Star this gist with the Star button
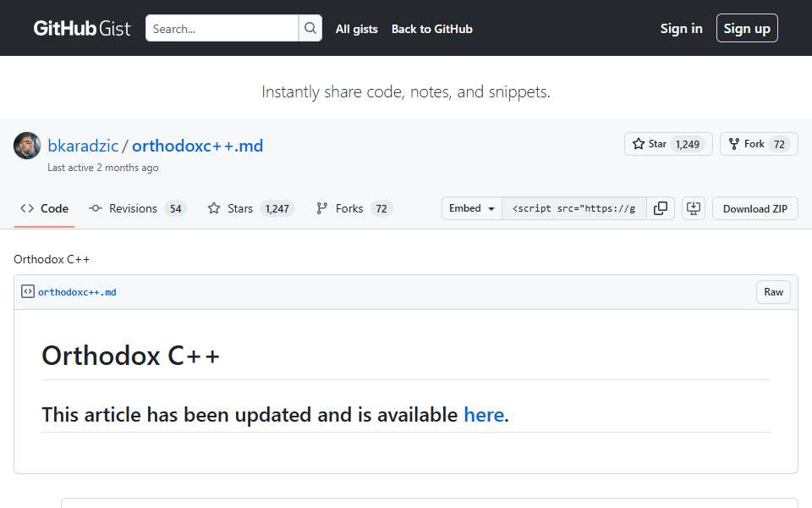 [x=668, y=144]
